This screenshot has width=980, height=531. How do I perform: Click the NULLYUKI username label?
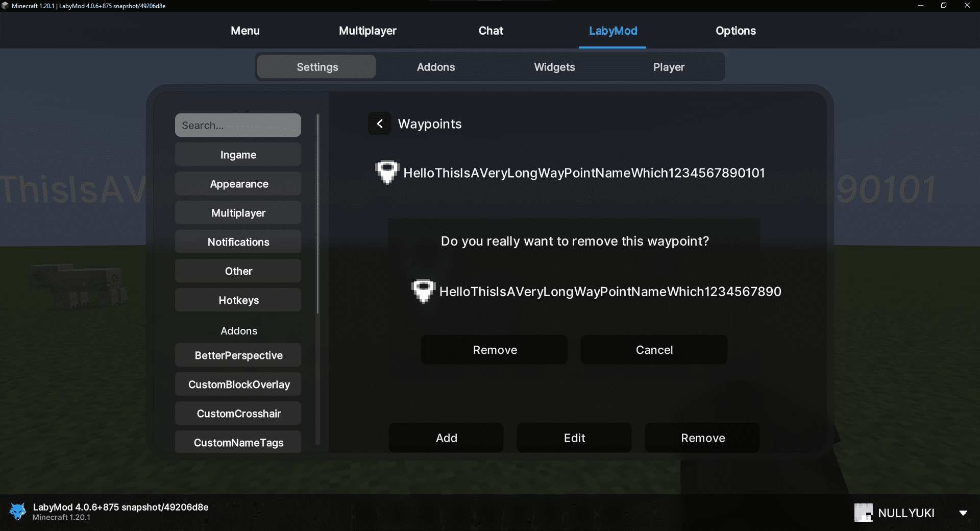point(906,513)
